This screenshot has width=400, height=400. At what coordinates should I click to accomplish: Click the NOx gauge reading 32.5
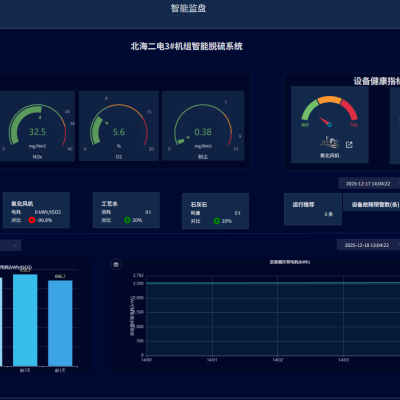pyautogui.click(x=37, y=132)
